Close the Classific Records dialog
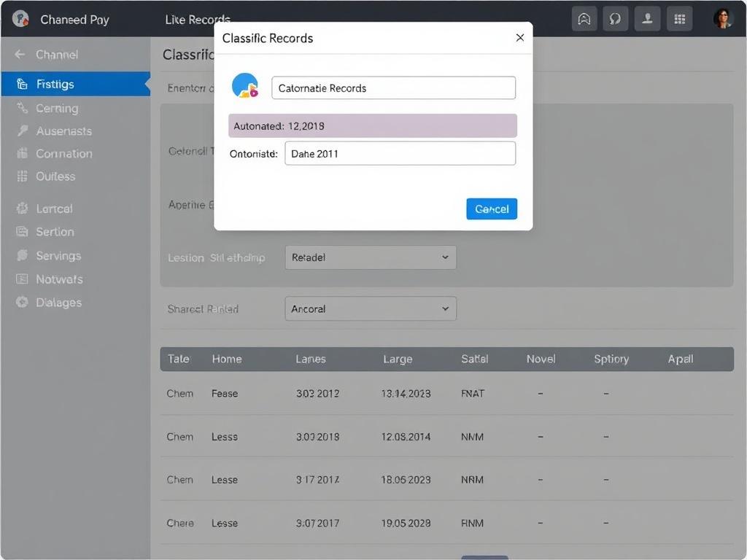Image resolution: width=747 pixels, height=560 pixels. pyautogui.click(x=519, y=38)
